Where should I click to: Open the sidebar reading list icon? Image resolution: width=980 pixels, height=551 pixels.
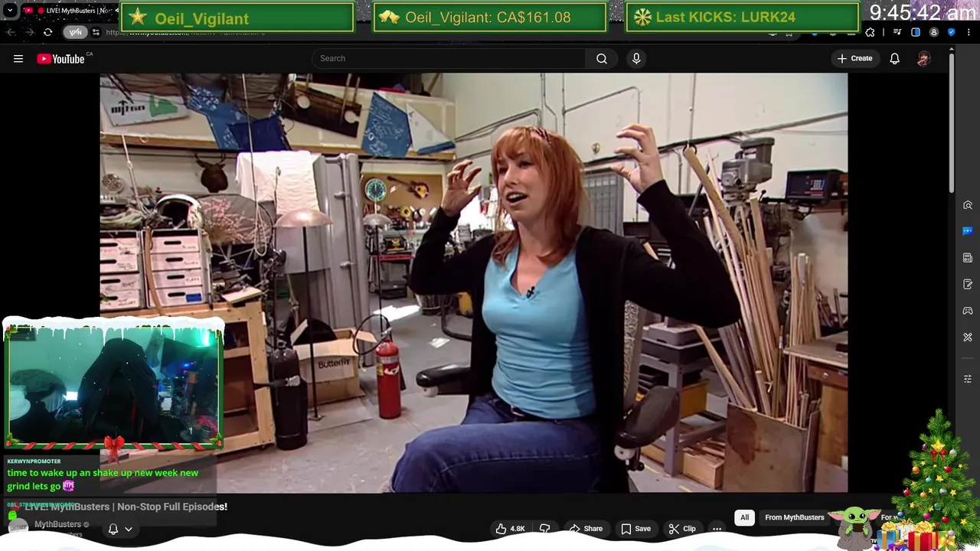[x=968, y=258]
